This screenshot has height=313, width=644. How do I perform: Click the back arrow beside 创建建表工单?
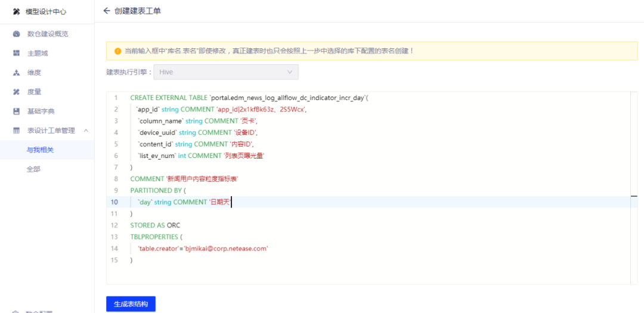coord(107,11)
